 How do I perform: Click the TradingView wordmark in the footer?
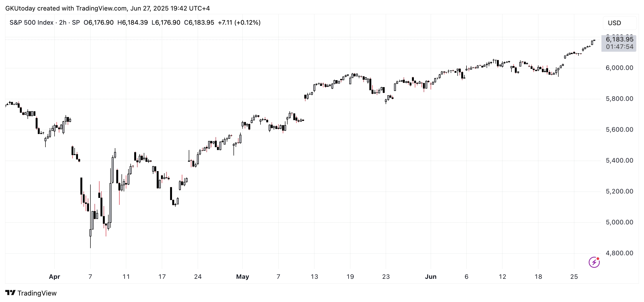pyautogui.click(x=37, y=293)
